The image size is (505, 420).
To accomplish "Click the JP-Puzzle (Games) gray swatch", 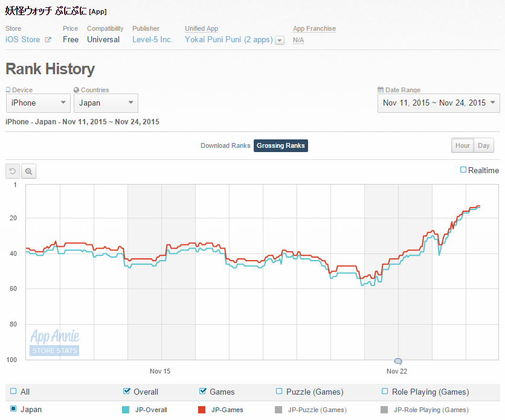I will tap(278, 410).
